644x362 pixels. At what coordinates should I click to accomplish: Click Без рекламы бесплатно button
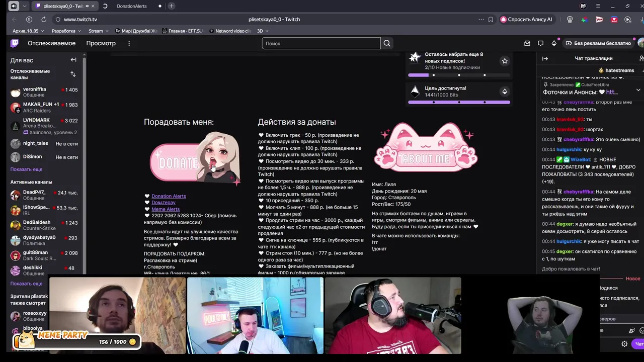pyautogui.click(x=598, y=43)
